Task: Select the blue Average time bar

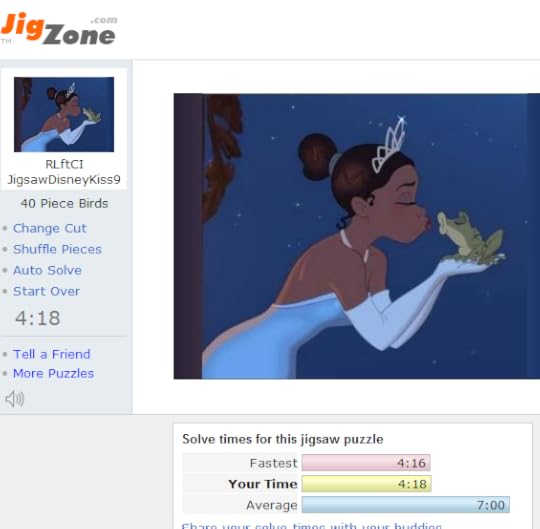Action: pos(406,505)
